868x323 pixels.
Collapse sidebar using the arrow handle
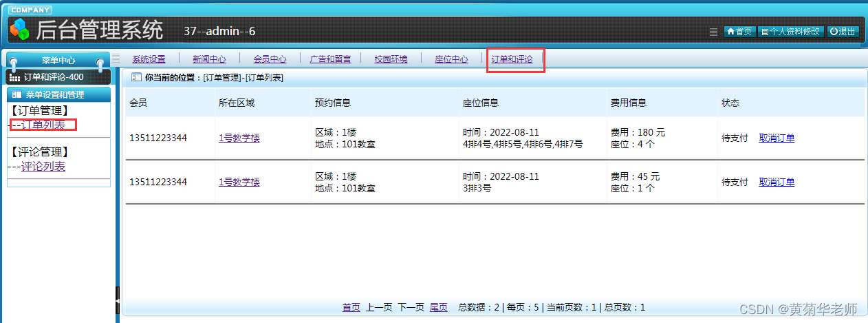click(118, 301)
